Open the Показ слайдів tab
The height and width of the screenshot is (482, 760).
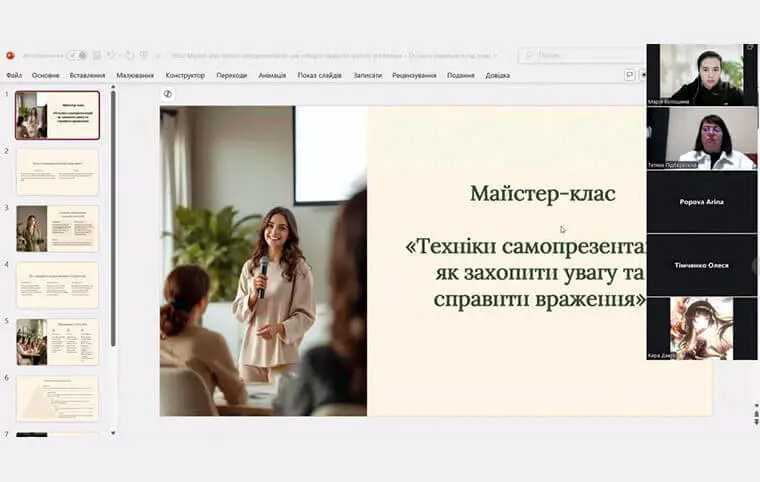pos(319,75)
